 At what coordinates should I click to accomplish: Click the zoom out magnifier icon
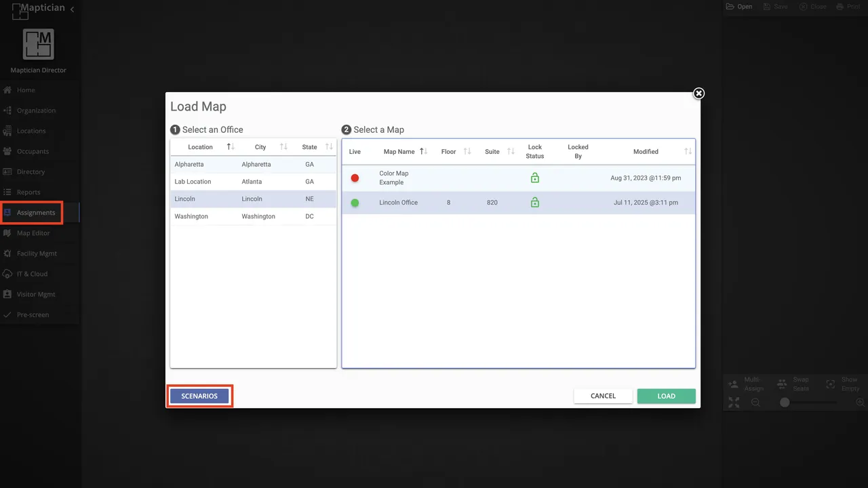click(755, 403)
